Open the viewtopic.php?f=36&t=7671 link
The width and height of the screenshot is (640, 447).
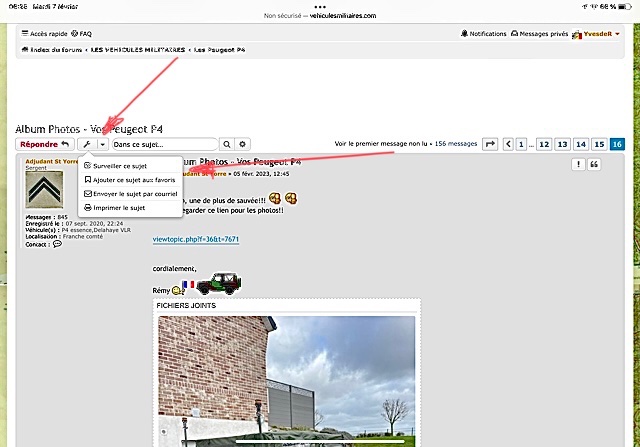click(x=196, y=240)
